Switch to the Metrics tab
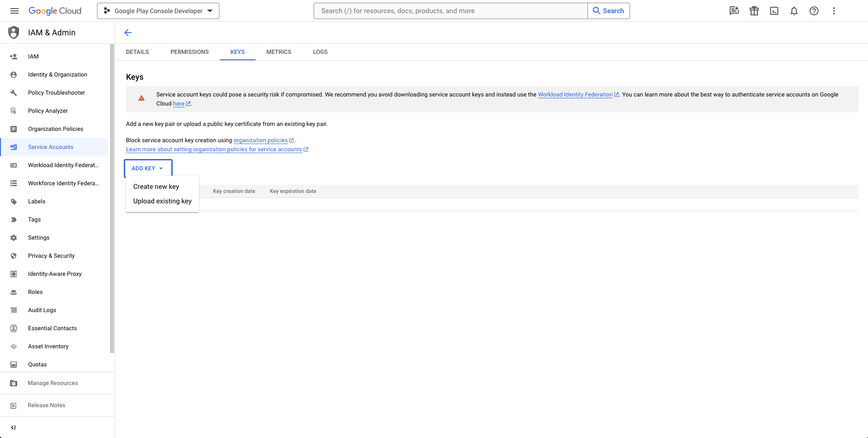The width and height of the screenshot is (868, 438). [x=279, y=52]
